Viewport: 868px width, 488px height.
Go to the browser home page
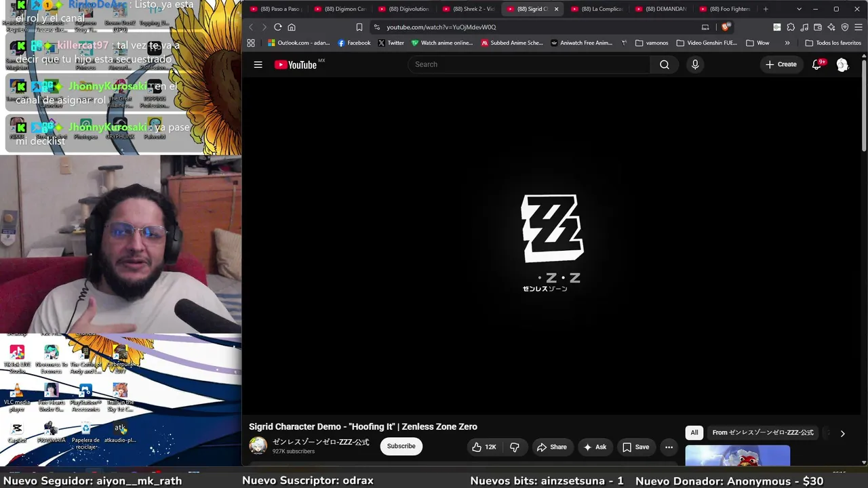292,27
